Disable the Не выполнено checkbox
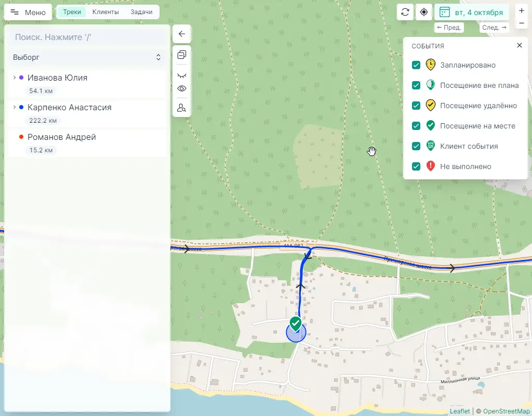This screenshot has width=532, height=416. (416, 166)
